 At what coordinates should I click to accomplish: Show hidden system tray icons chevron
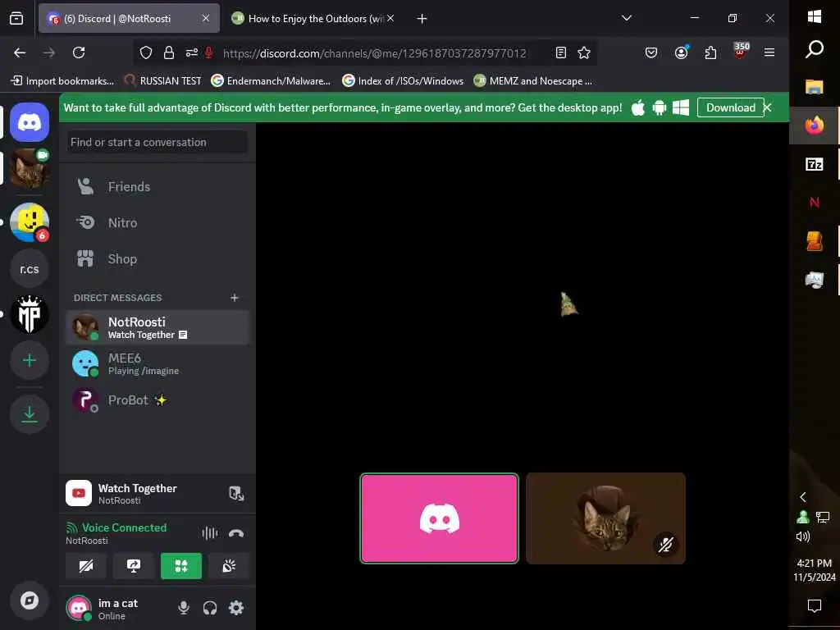tap(803, 497)
